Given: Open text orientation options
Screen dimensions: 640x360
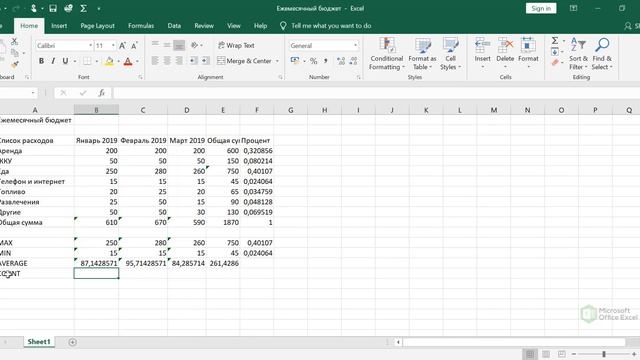Looking at the screenshot, I should tap(196, 45).
